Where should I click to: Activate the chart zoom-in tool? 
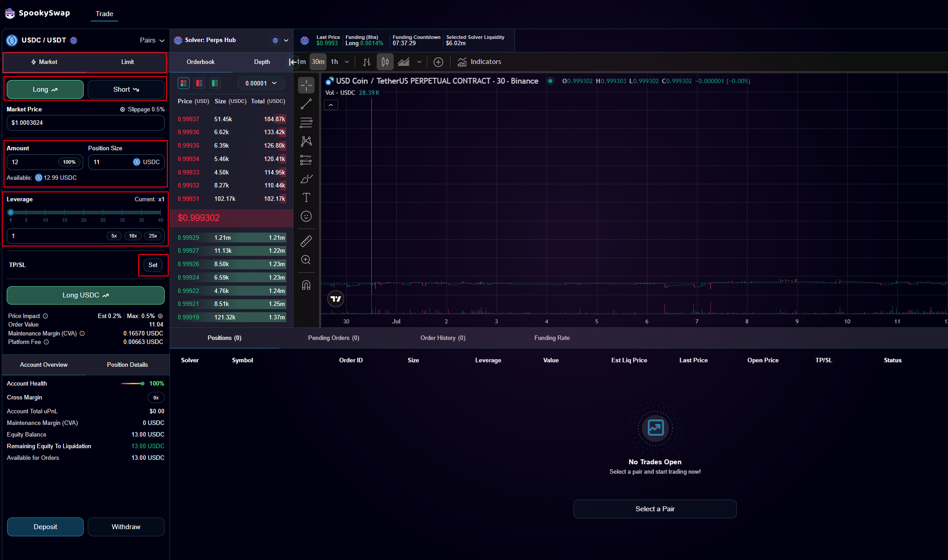point(306,259)
